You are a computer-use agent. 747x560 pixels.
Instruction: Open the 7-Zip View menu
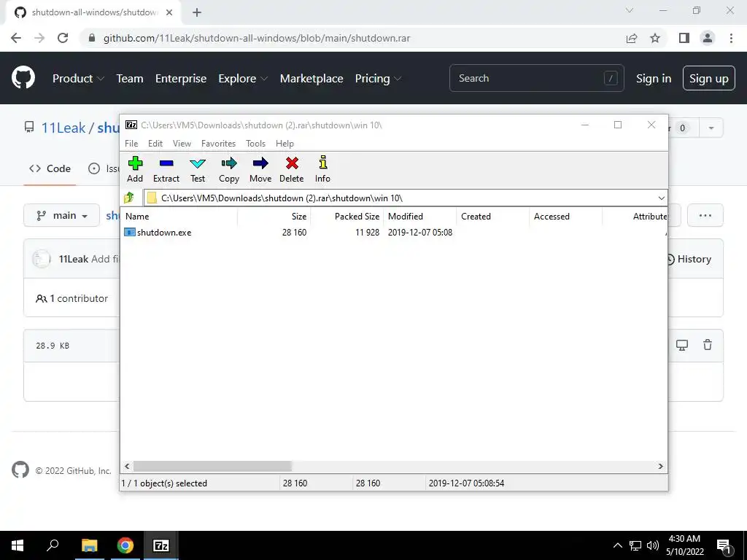coord(182,144)
